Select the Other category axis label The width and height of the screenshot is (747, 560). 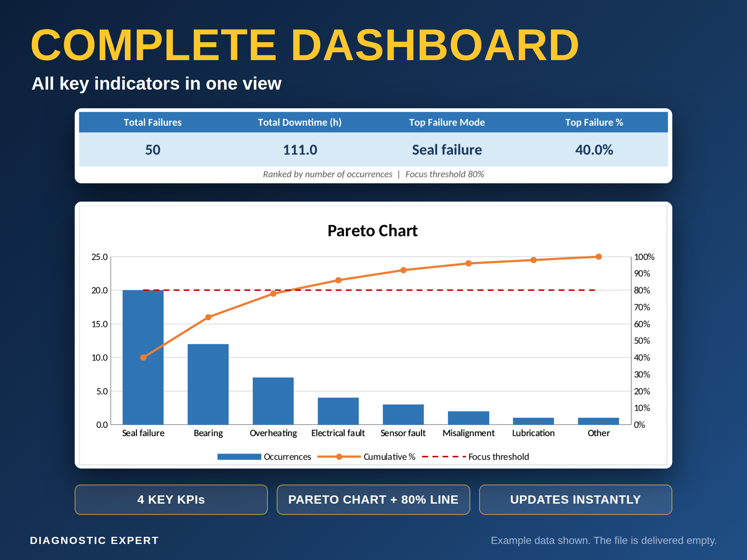[599, 433]
